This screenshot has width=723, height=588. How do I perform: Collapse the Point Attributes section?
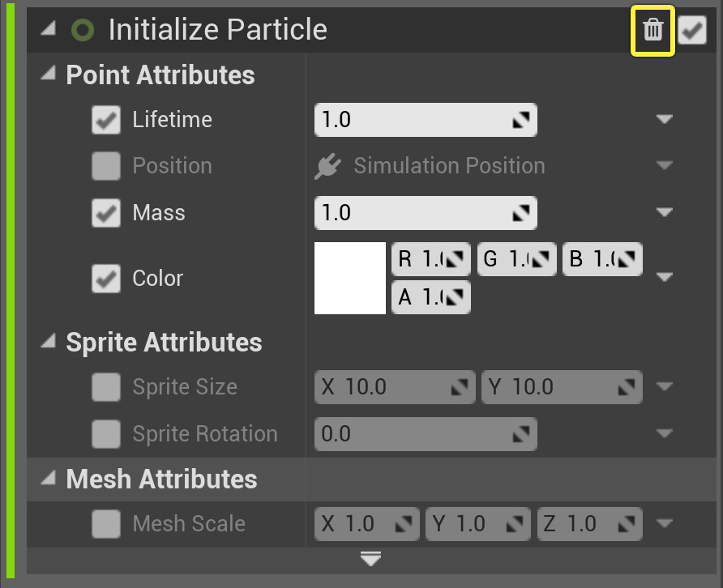coord(50,74)
